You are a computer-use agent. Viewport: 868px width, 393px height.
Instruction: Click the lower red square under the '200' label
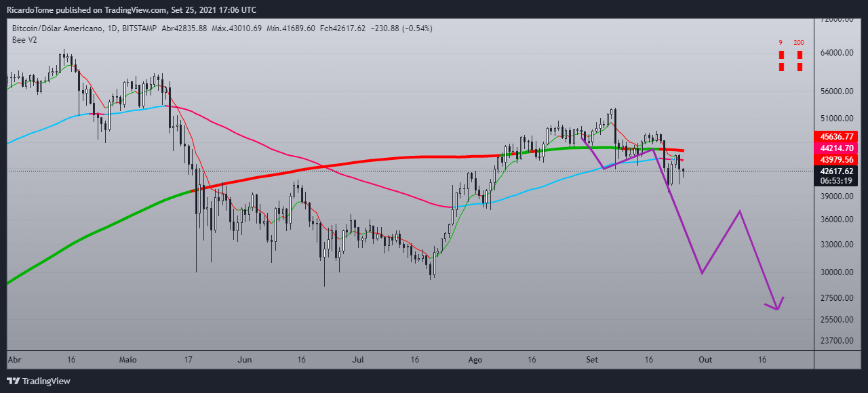[x=800, y=66]
